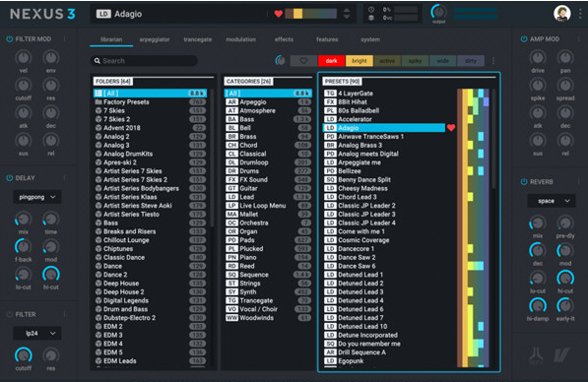The image size is (588, 382).
Task: Click the heart favorites filter button
Action: [303, 61]
